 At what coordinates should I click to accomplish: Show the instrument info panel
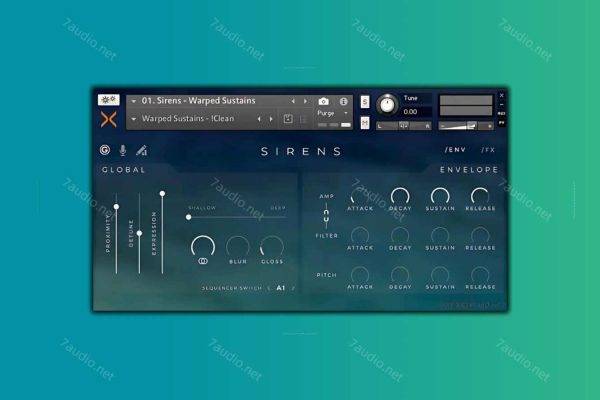coord(344,101)
